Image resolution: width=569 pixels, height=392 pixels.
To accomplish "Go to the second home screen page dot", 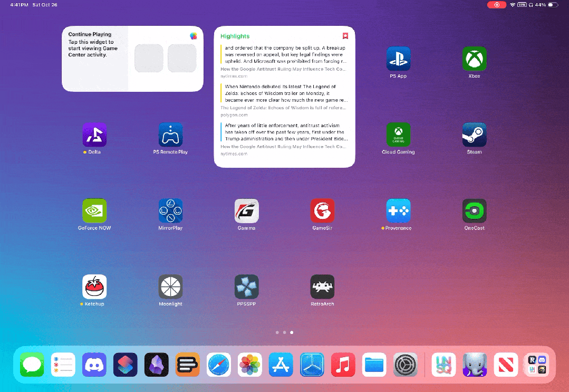I will coord(285,332).
